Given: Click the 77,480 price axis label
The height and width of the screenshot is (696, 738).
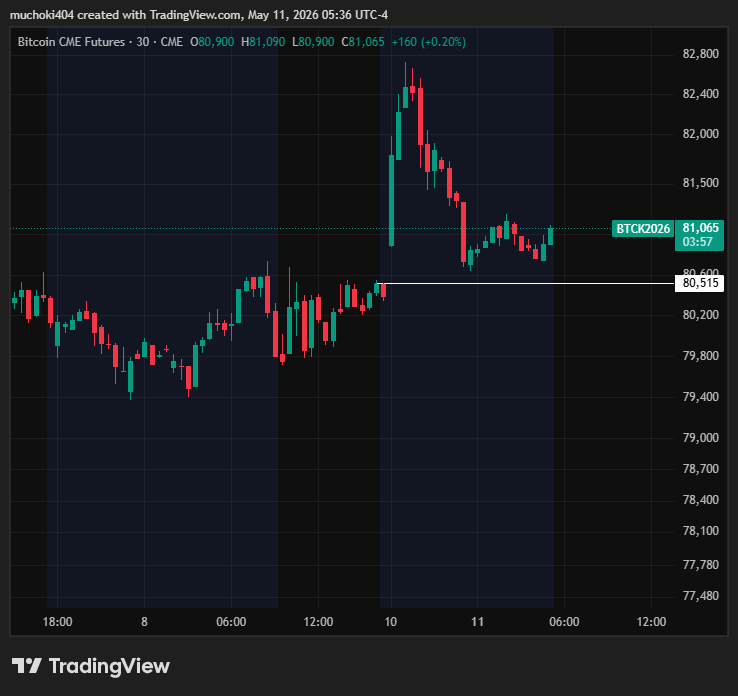Looking at the screenshot, I should click(701, 596).
